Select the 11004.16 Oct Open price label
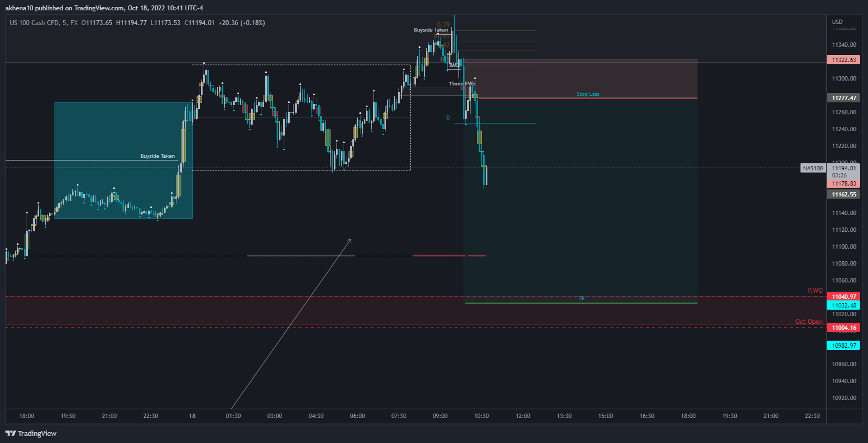The width and height of the screenshot is (868, 443). click(843, 328)
